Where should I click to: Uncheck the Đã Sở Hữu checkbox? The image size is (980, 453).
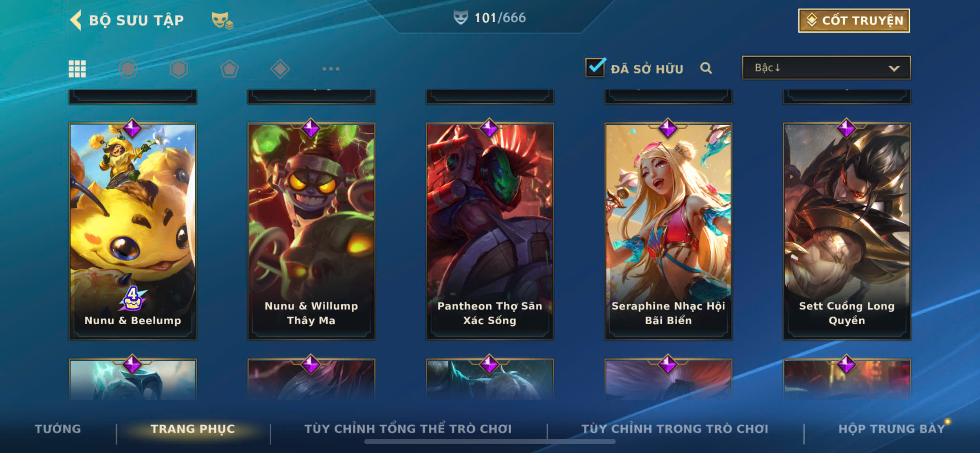tap(595, 67)
